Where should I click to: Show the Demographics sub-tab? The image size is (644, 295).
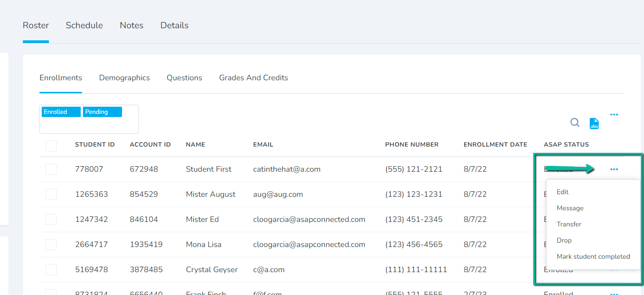pos(124,78)
